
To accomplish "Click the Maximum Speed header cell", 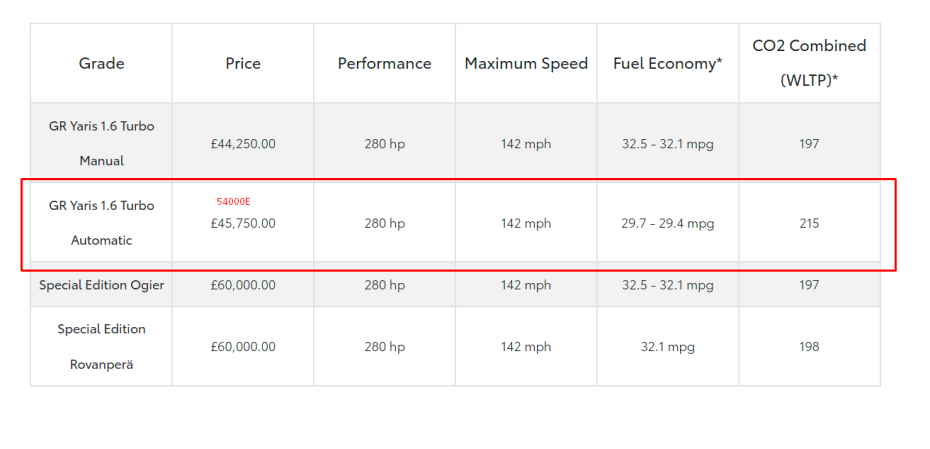I will click(x=526, y=63).
